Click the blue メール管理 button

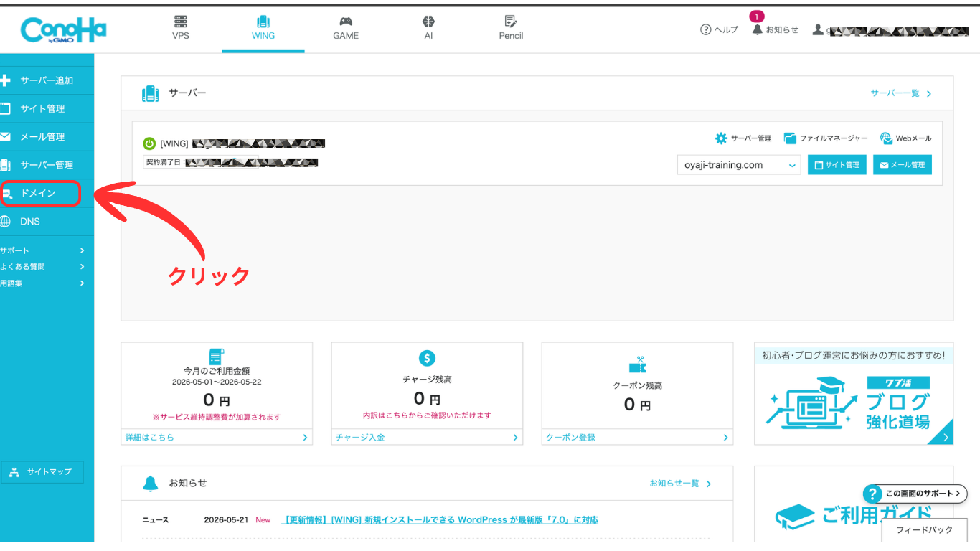tap(903, 165)
